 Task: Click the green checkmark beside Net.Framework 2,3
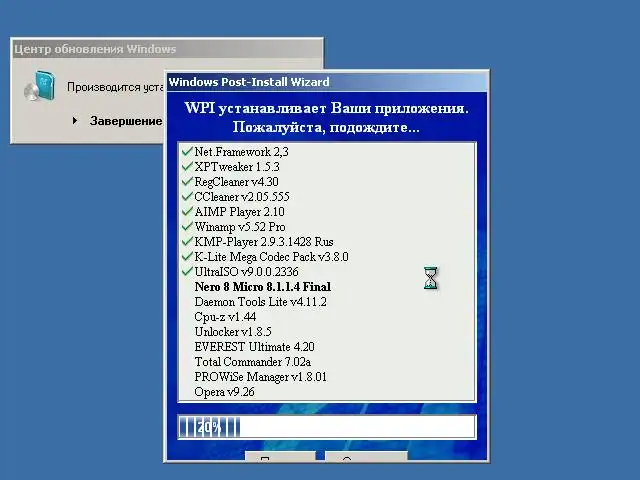tap(187, 152)
